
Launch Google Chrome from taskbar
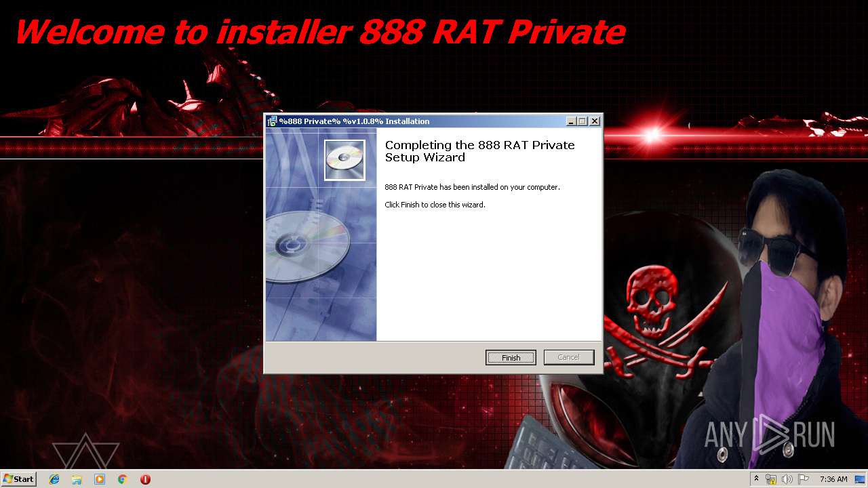coord(123,479)
